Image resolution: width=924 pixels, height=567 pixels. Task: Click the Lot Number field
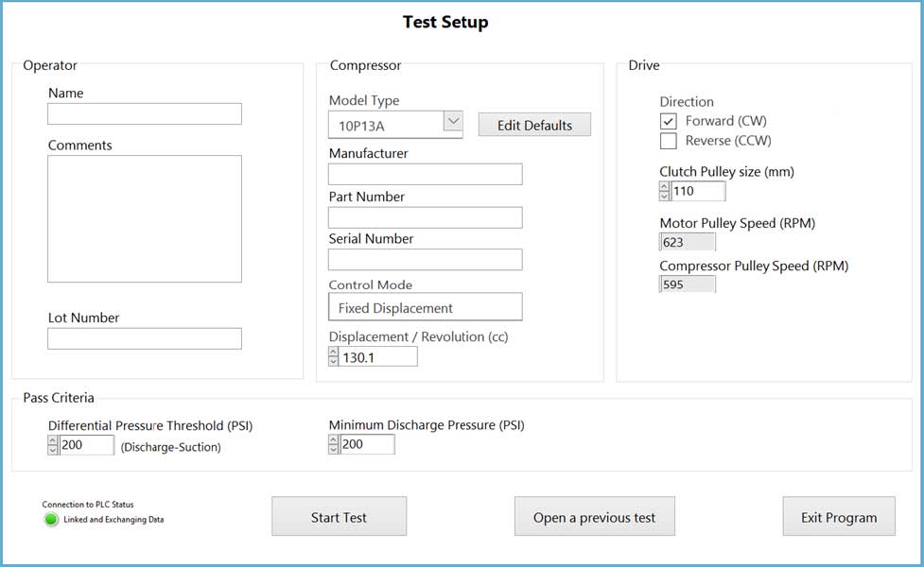145,338
